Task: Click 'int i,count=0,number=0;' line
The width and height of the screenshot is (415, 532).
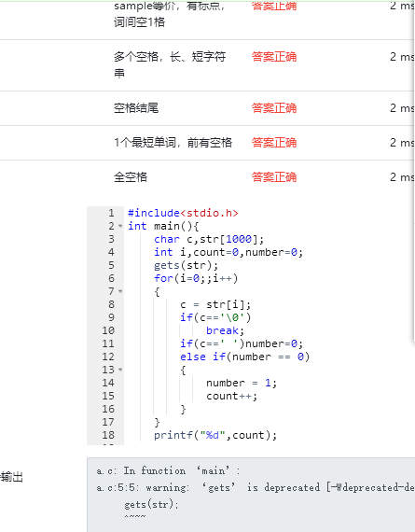Action: [x=228, y=252]
